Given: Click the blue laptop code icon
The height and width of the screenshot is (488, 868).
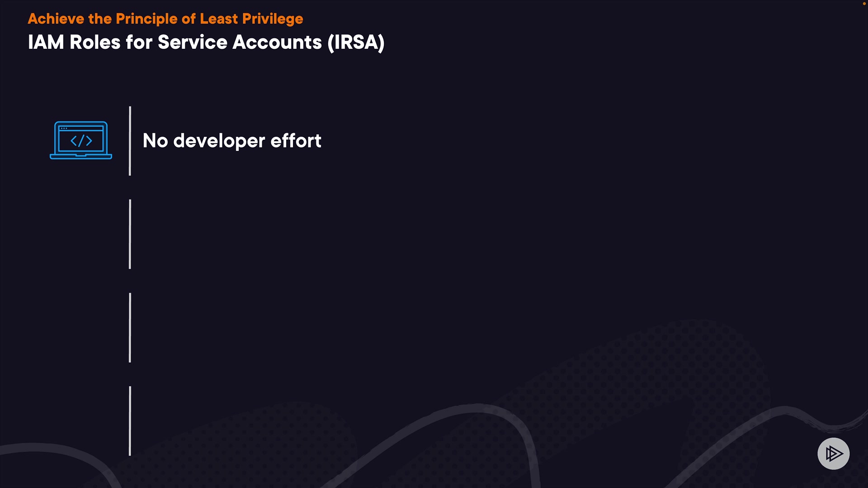Looking at the screenshot, I should 81,140.
